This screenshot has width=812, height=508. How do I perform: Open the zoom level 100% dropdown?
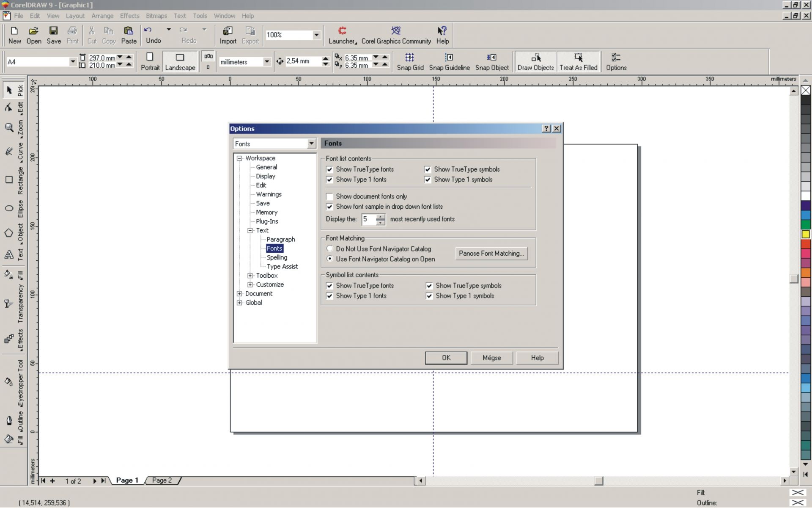click(x=316, y=35)
